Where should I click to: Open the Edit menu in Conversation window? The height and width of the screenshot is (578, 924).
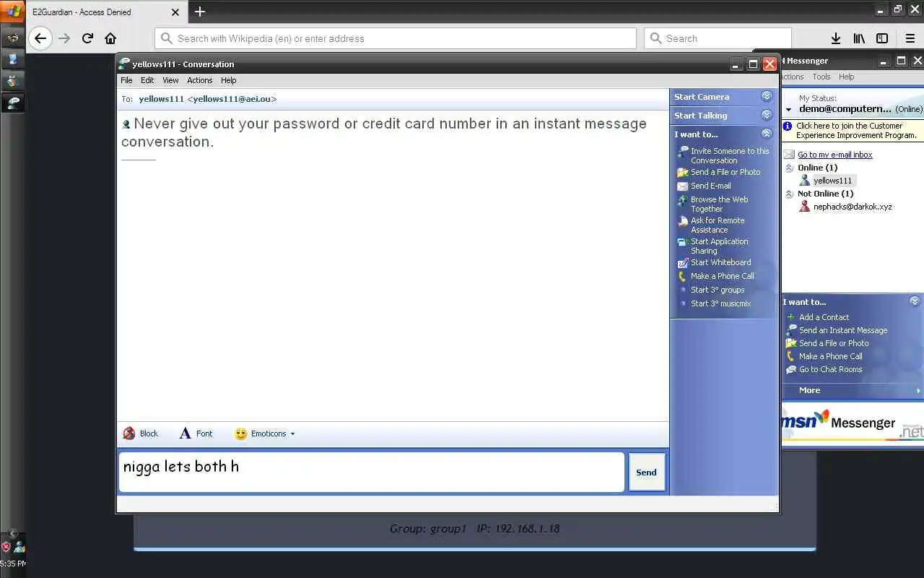click(x=147, y=80)
